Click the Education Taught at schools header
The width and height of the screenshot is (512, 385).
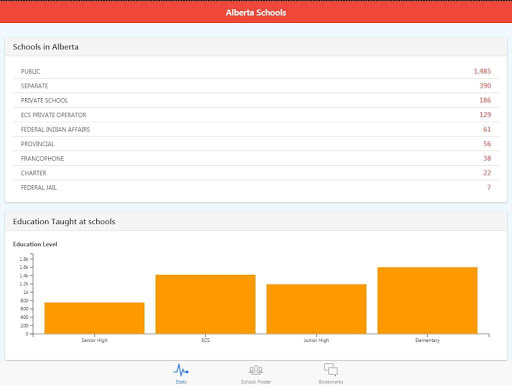pyautogui.click(x=256, y=221)
